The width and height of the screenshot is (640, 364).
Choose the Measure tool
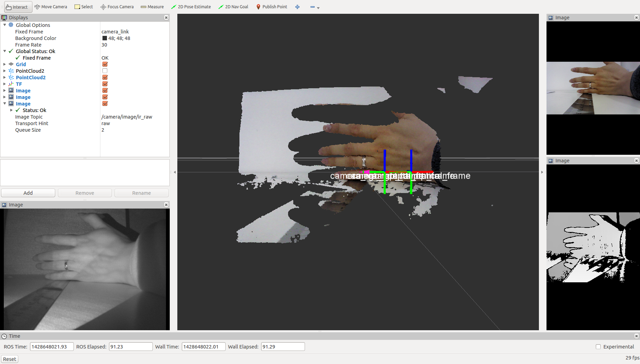[152, 7]
